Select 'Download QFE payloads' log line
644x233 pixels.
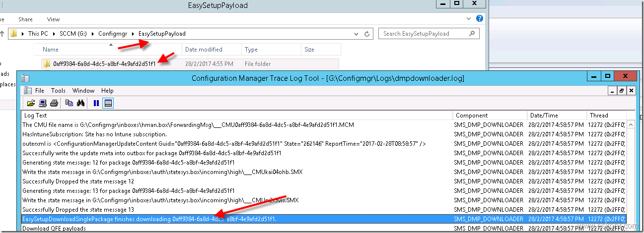point(324,229)
